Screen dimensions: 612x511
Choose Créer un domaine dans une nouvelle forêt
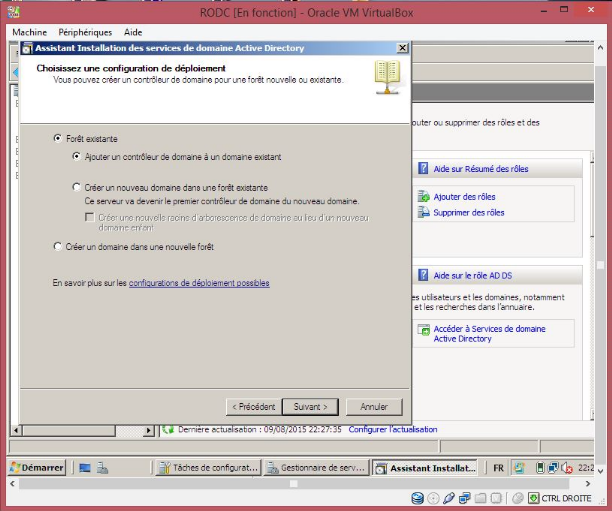coord(57,246)
